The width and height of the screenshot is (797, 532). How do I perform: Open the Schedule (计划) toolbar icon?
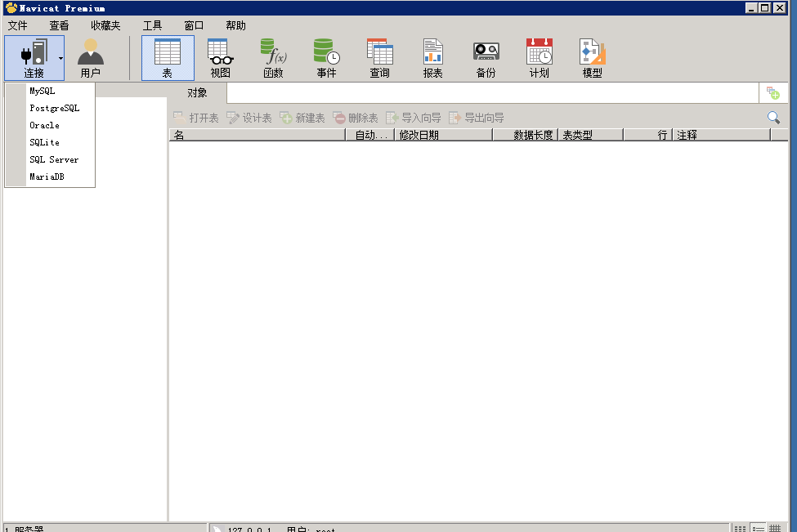540,58
